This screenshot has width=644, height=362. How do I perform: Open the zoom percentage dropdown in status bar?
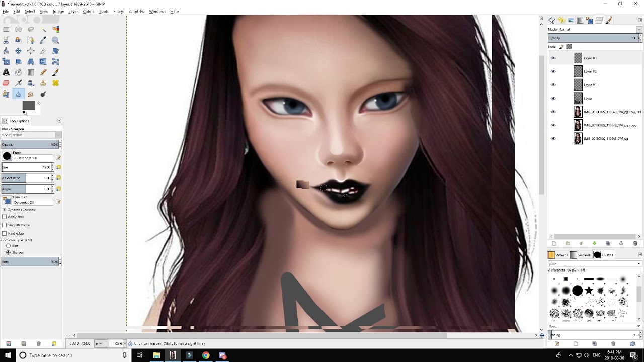click(x=124, y=343)
